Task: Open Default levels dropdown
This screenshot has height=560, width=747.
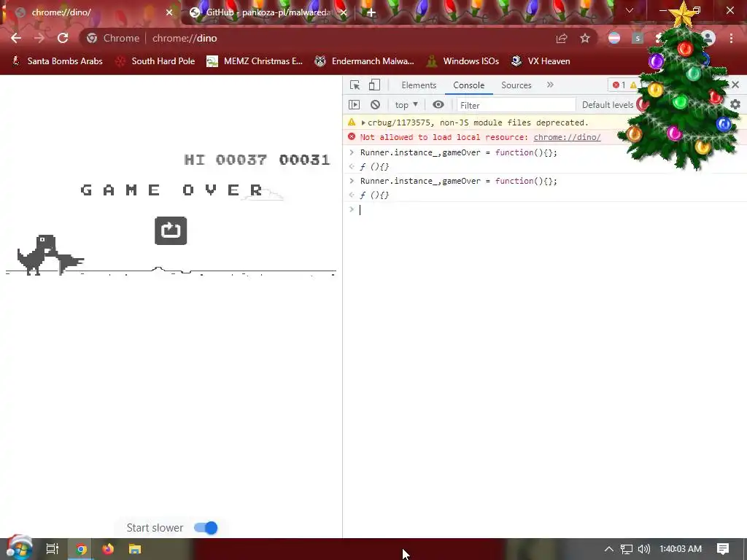Action: [x=608, y=105]
